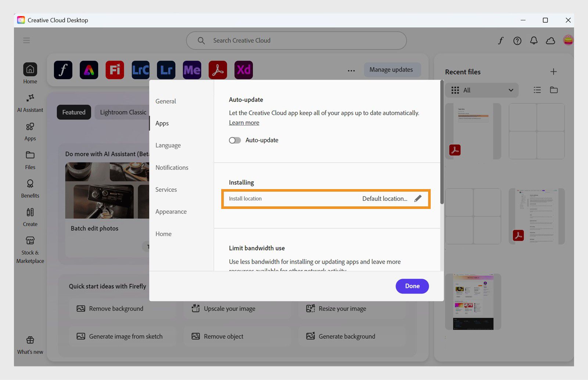Image resolution: width=588 pixels, height=380 pixels.
Task: Open the hamburger menu icon
Action: point(26,40)
